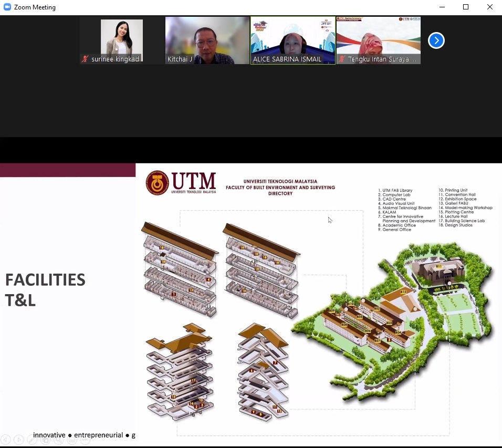Open see all slides in slideshow controls

(x=46, y=440)
